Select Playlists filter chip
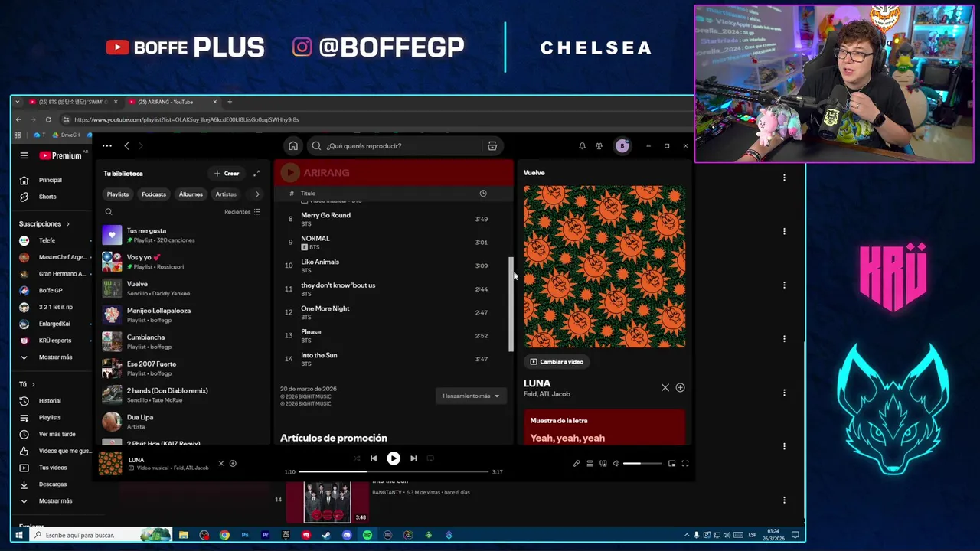 118,194
